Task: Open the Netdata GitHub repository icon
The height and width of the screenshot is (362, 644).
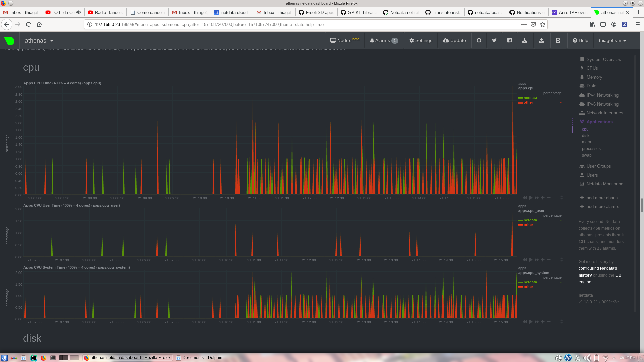Action: [479, 40]
